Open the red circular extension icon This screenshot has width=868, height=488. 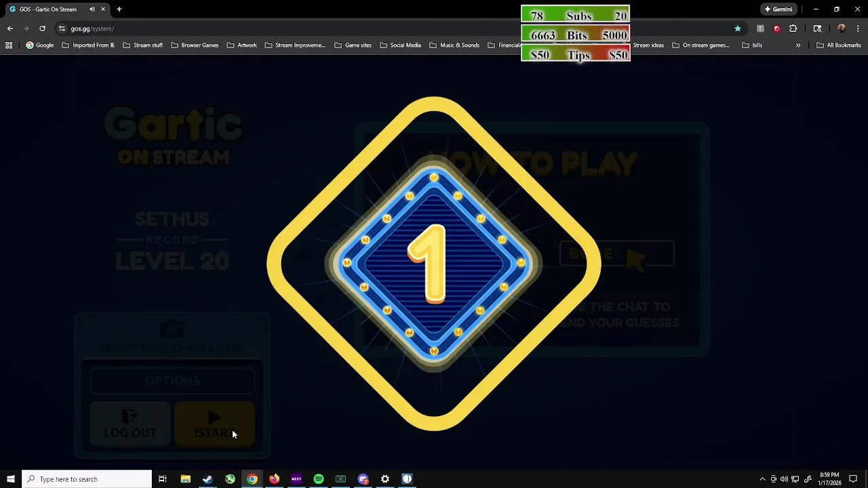coord(776,28)
